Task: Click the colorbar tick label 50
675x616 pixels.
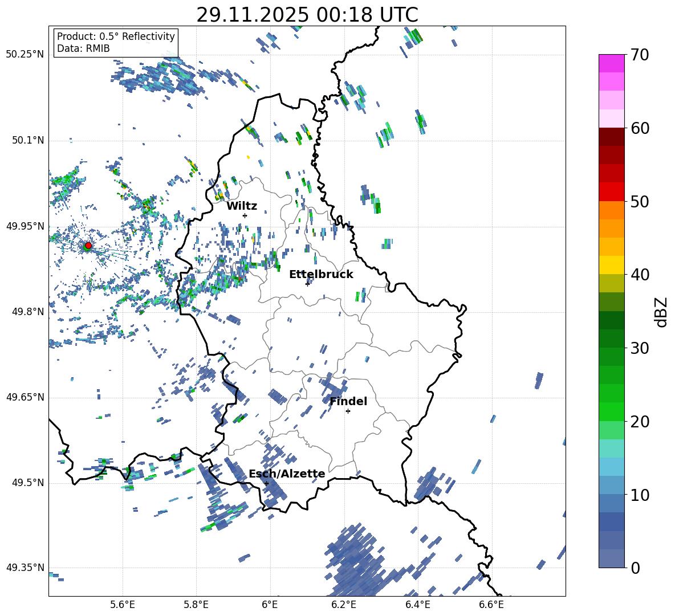Action: point(640,201)
